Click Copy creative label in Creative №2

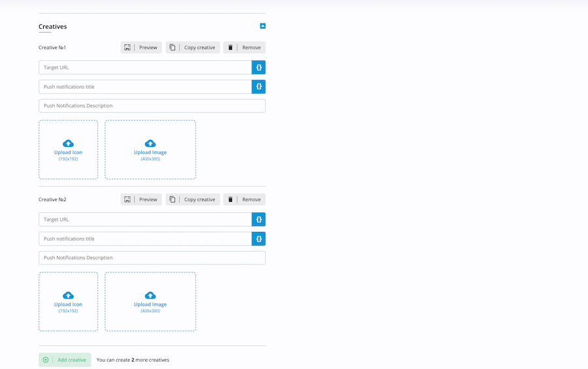coord(199,199)
